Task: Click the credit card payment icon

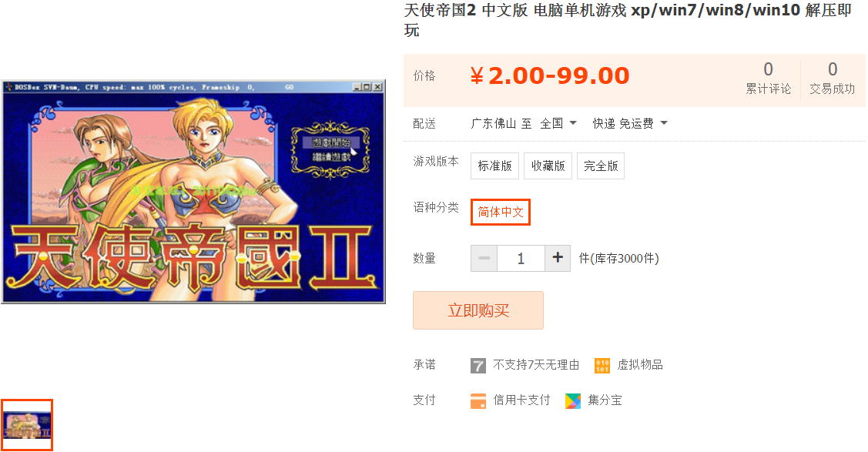Action: 478,400
